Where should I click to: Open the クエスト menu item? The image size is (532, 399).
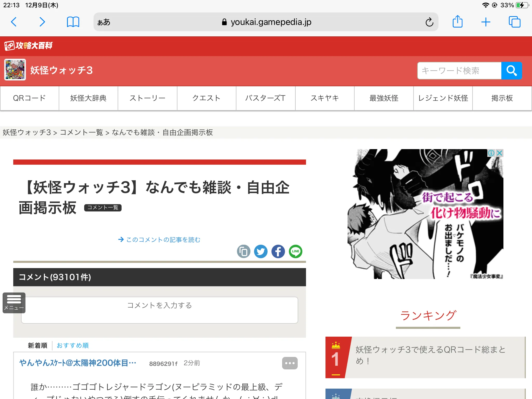pyautogui.click(x=207, y=98)
